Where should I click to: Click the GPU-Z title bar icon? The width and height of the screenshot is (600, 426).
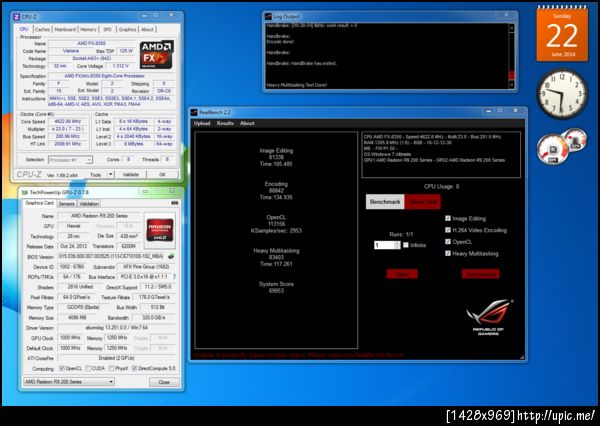24,192
